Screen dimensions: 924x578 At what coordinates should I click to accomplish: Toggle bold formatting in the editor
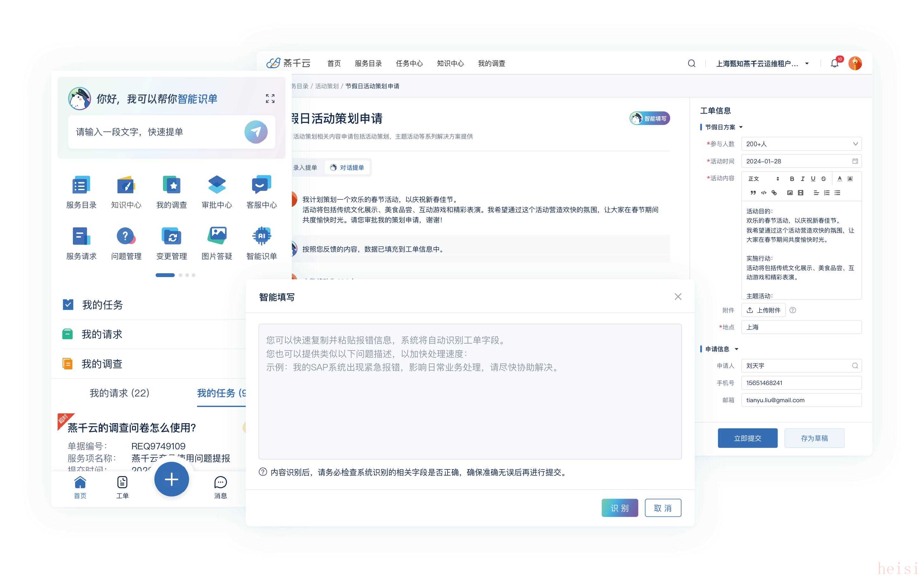[792, 179]
